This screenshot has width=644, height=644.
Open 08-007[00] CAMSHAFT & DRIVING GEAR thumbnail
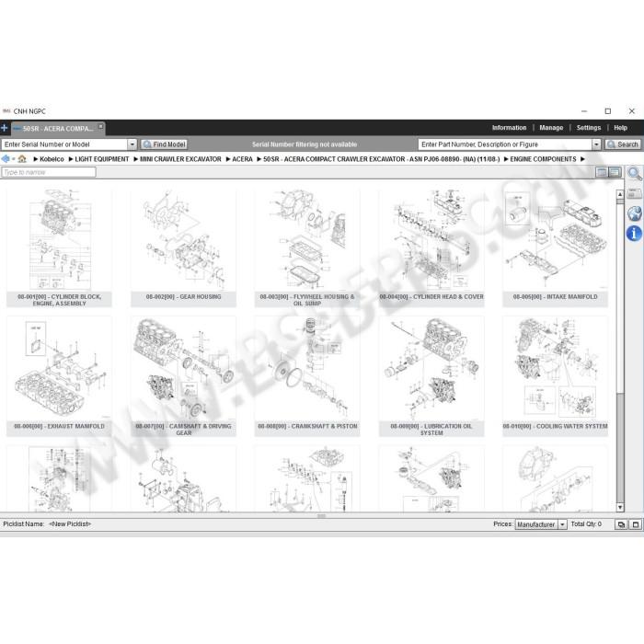[x=184, y=375]
